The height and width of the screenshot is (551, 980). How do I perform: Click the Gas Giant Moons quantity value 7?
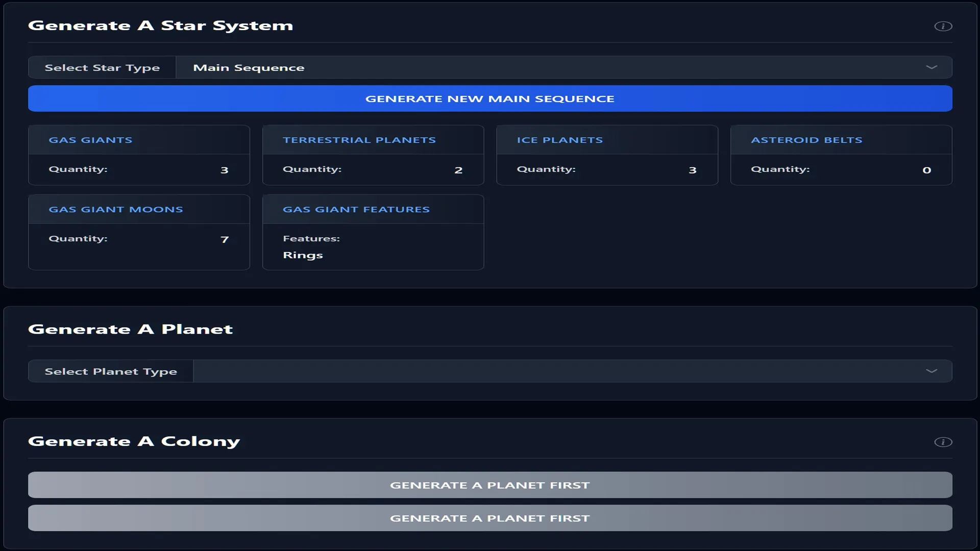[x=225, y=239]
